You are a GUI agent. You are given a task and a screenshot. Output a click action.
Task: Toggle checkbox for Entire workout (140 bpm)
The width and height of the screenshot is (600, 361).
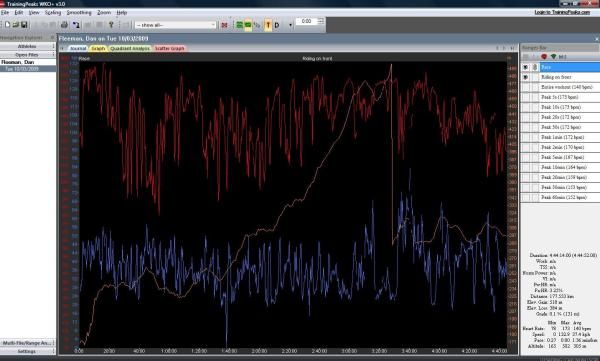526,87
